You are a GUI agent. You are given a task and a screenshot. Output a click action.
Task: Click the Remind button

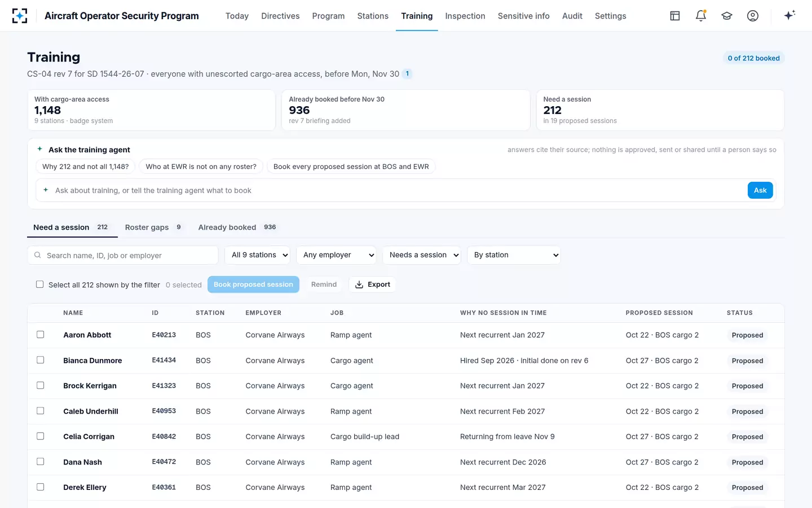click(324, 284)
